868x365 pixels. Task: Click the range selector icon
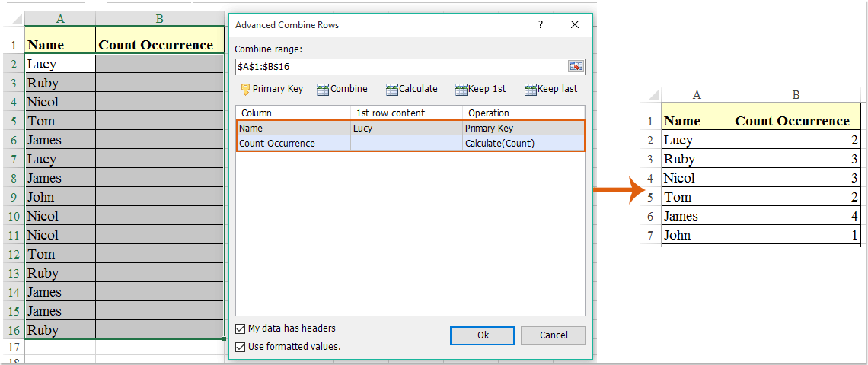[x=576, y=67]
